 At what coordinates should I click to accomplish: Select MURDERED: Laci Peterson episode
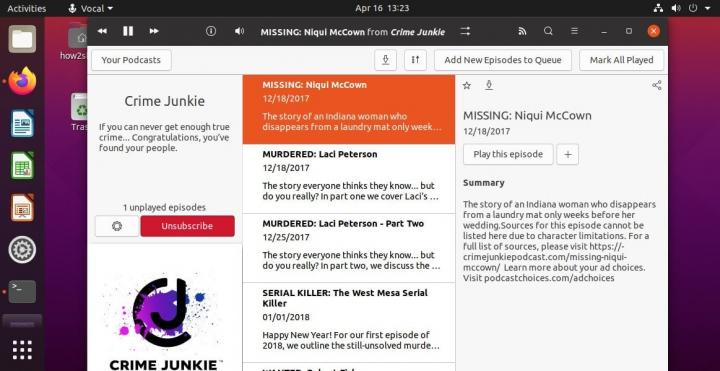click(349, 179)
